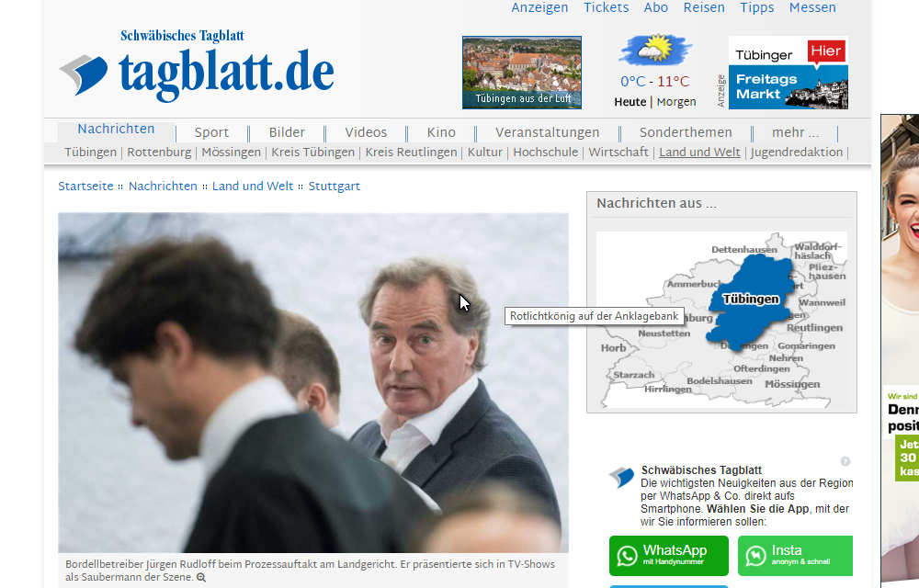Select the Morgen weather tab
Image resolution: width=919 pixels, height=588 pixels.
click(x=676, y=102)
